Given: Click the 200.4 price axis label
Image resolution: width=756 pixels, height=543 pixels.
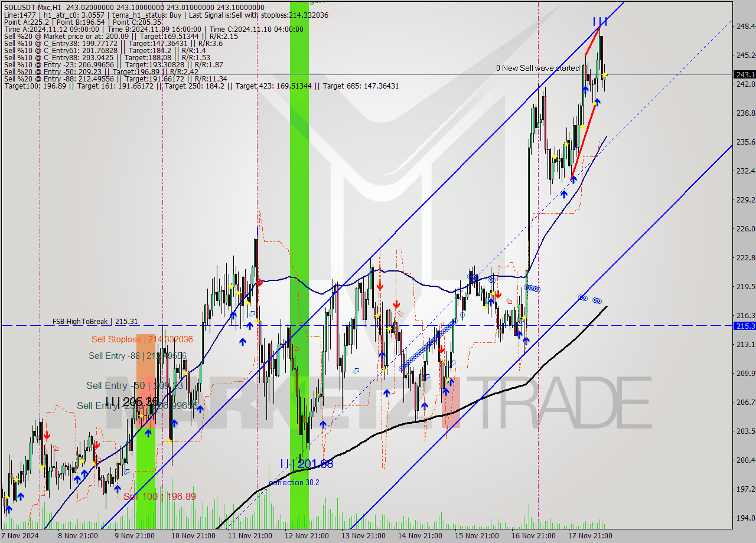Looking at the screenshot, I should (745, 460).
